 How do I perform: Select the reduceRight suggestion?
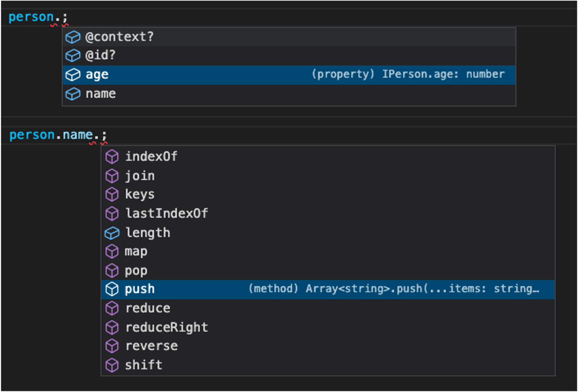[x=166, y=328]
